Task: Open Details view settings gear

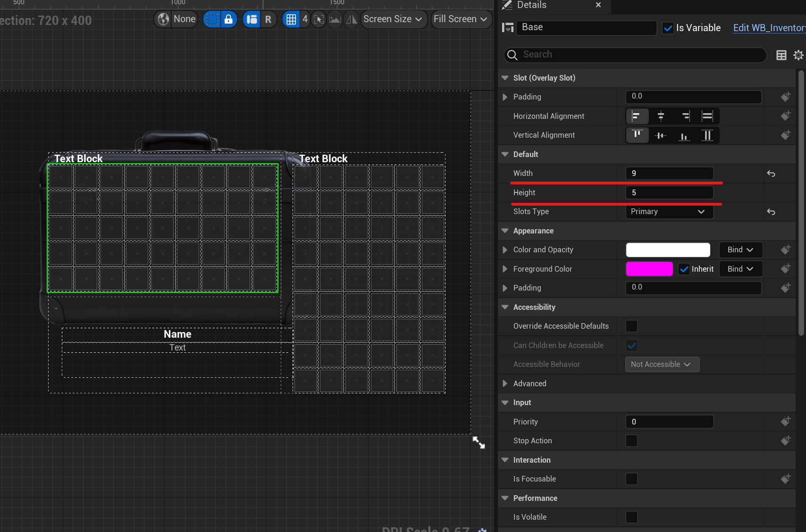Action: coord(798,55)
